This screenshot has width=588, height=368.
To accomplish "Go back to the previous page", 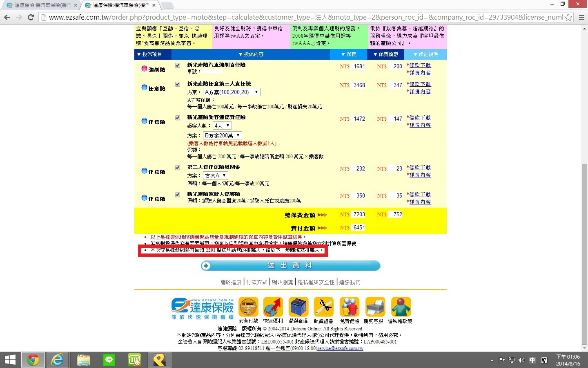I will point(7,17).
